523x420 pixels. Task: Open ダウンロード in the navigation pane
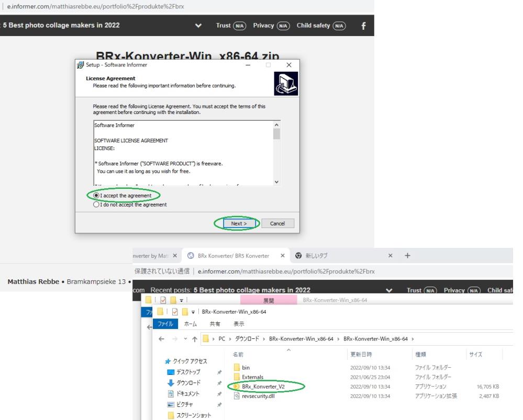[188, 383]
